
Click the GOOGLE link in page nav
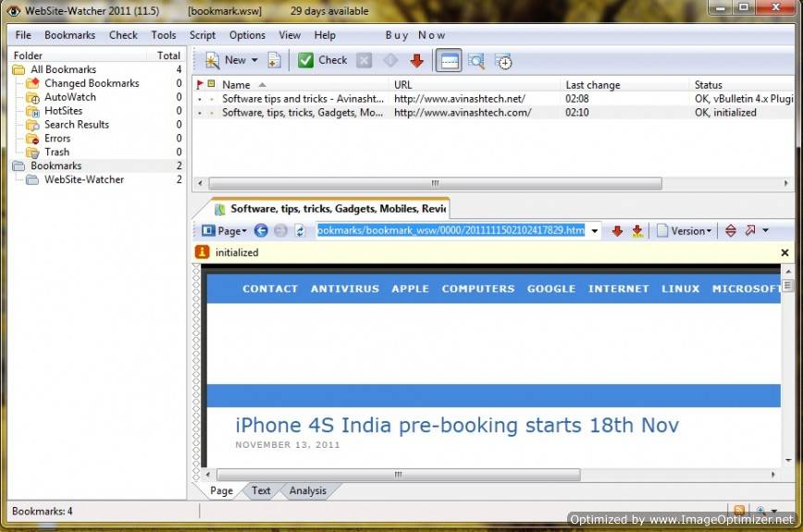(x=551, y=289)
